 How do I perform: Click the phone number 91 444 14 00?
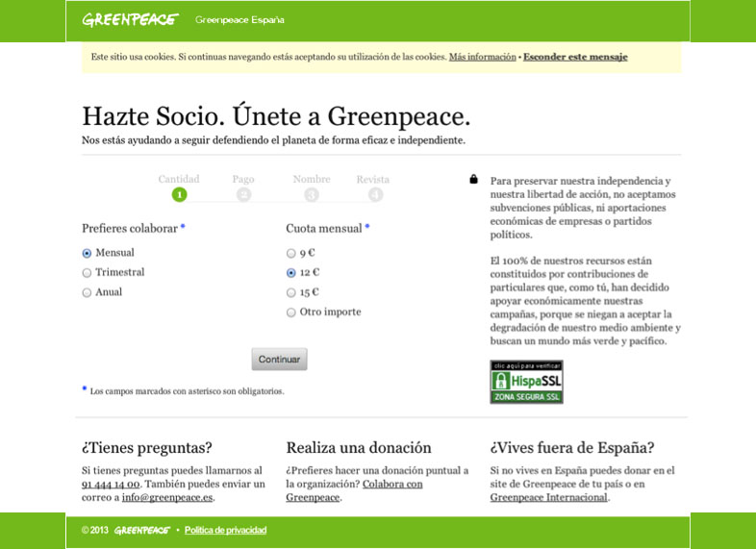pyautogui.click(x=111, y=484)
